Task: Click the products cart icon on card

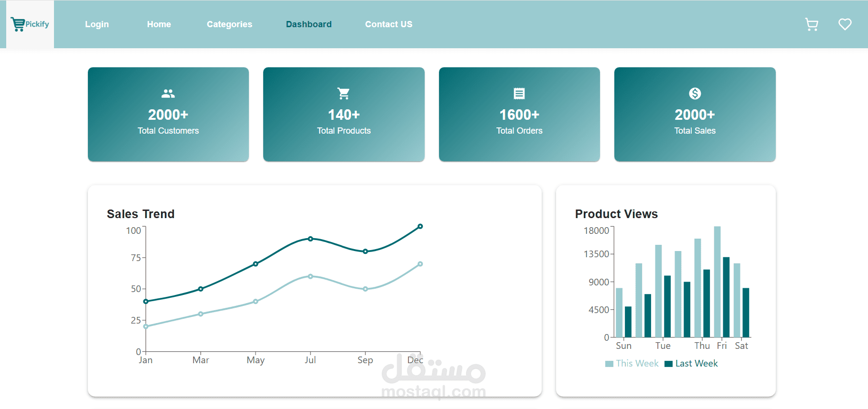Action: pos(343,94)
